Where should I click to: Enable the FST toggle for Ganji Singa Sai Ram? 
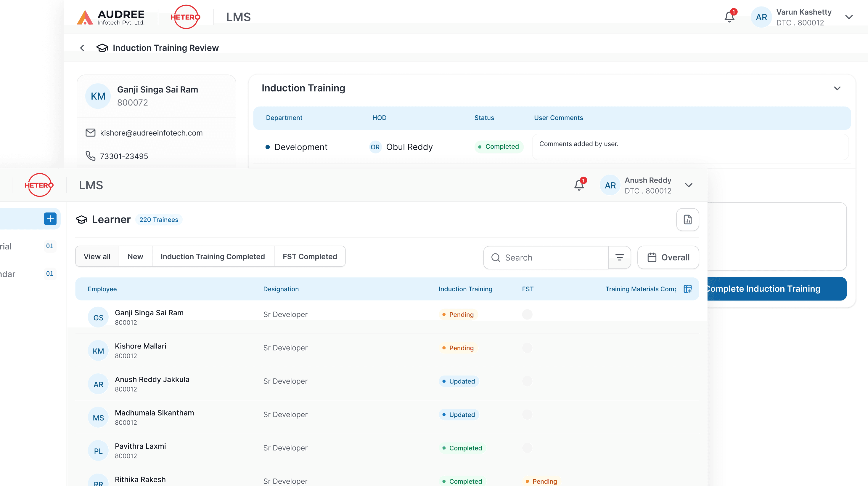(528, 314)
